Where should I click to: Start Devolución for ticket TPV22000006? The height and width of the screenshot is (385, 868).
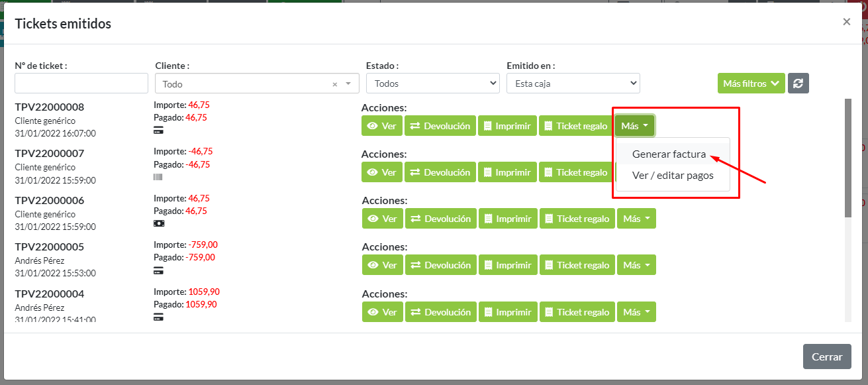440,219
